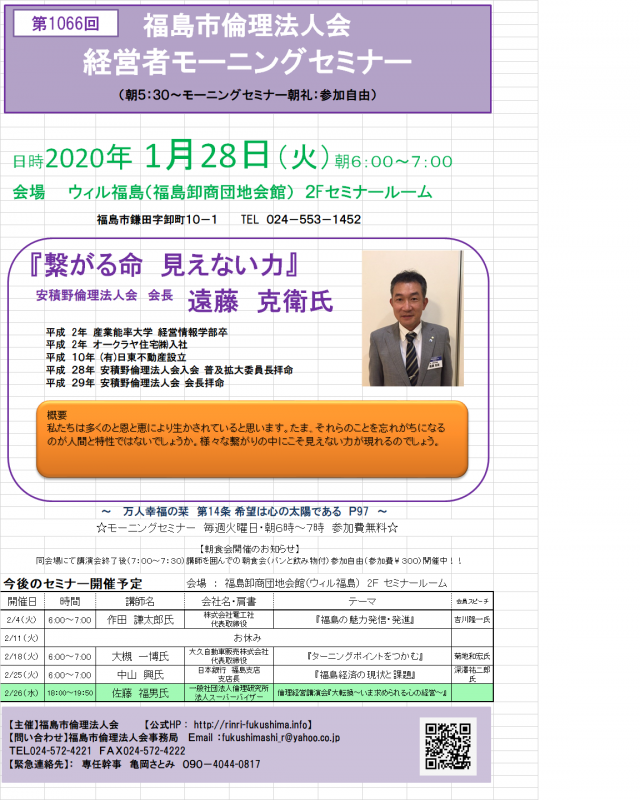The height and width of the screenshot is (800, 640).
Task: Click the 2/4 row speaker 作田 謙太郎氏
Action: click(x=139, y=620)
